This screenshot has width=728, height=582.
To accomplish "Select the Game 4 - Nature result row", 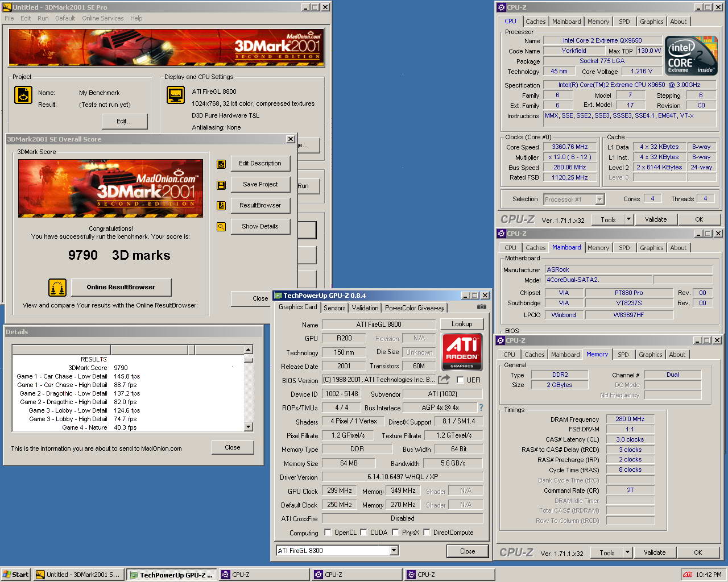I will pos(128,427).
